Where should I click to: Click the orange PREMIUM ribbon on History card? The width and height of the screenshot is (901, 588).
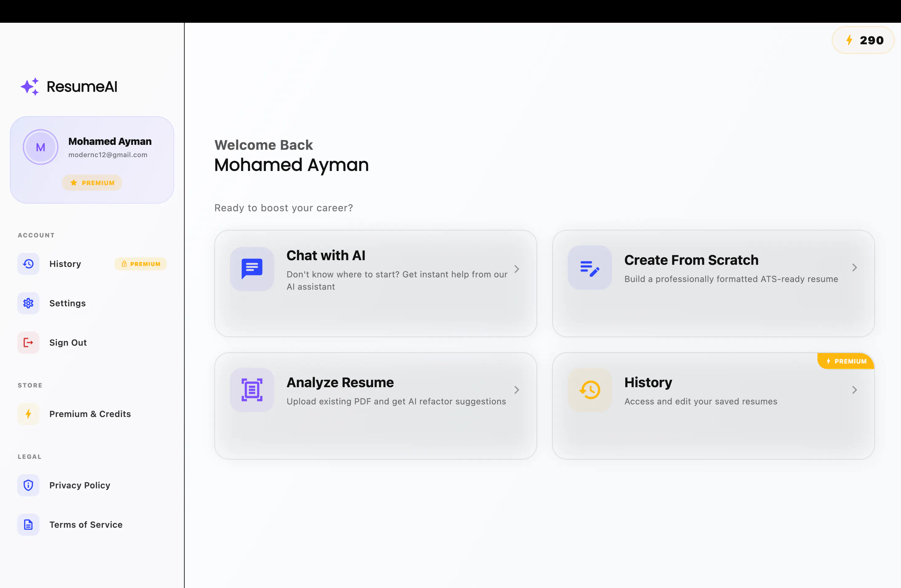click(846, 361)
